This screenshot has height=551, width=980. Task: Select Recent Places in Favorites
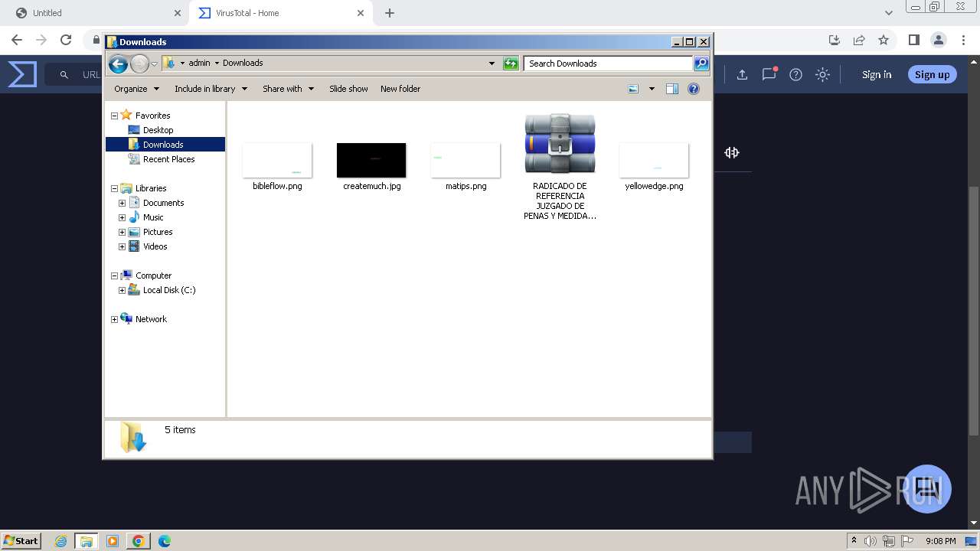click(168, 159)
